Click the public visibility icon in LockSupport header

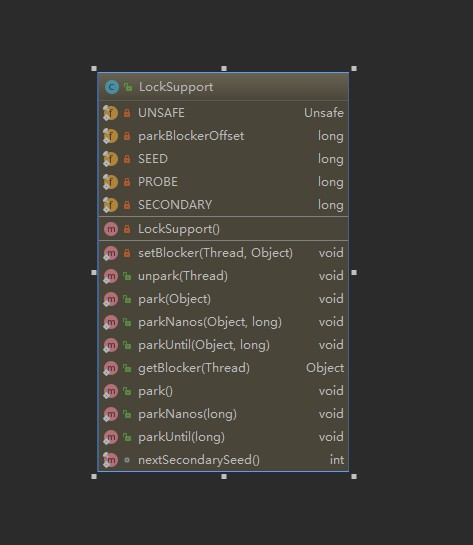pyautogui.click(x=128, y=87)
